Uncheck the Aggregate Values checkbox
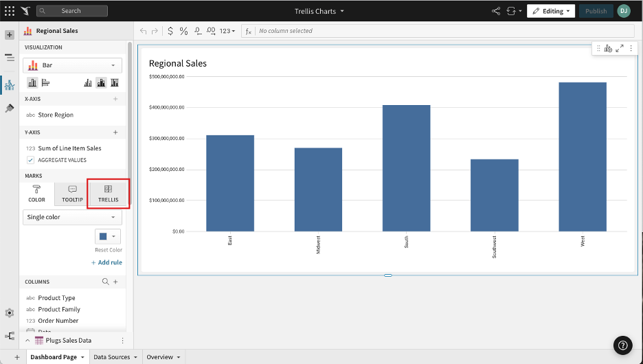 (x=30, y=160)
